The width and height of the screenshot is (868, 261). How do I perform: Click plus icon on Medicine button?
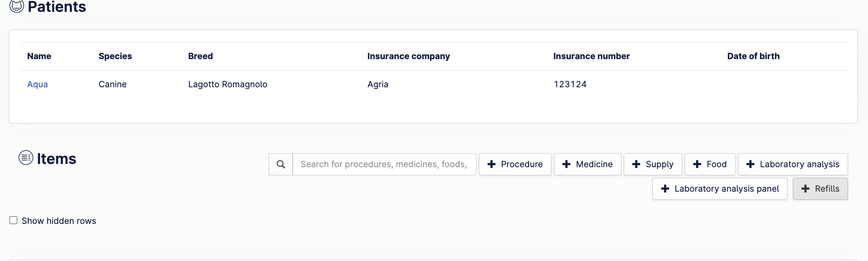click(566, 164)
